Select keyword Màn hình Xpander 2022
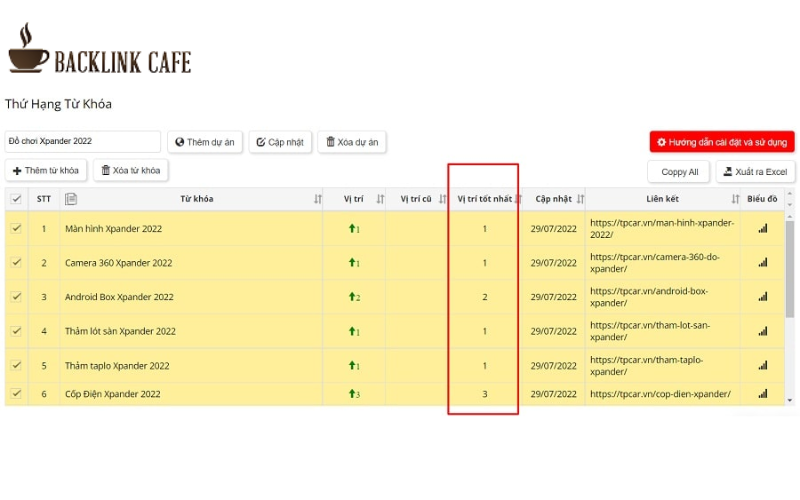This screenshot has height=500, width=800. (x=113, y=229)
